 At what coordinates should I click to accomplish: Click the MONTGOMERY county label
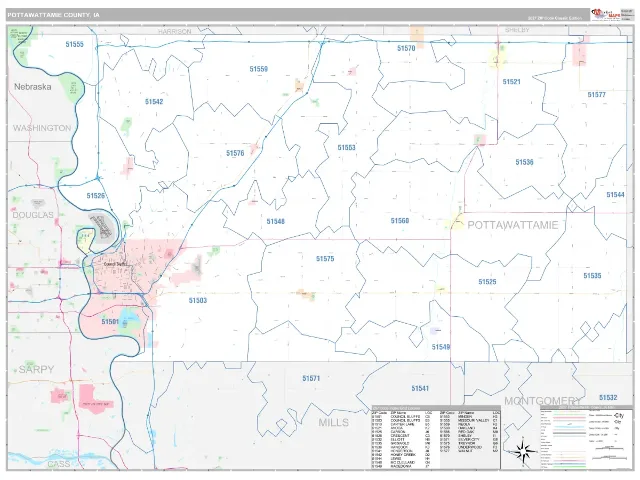[x=543, y=401]
